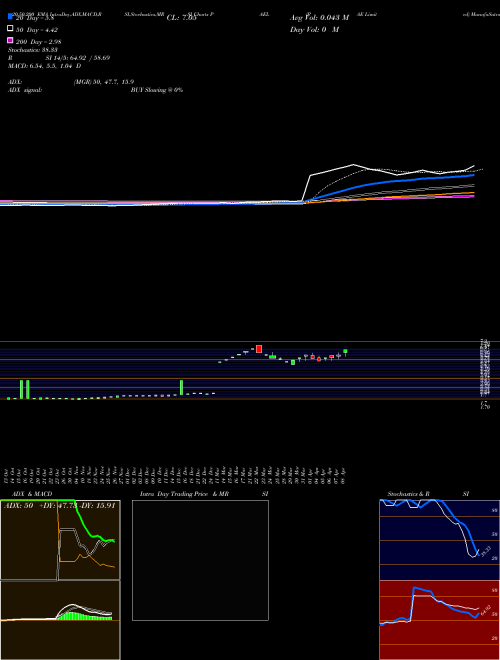Screen dimensions: 500x660
Task: Open the MACD green histogram mini chart
Action: tap(60, 620)
